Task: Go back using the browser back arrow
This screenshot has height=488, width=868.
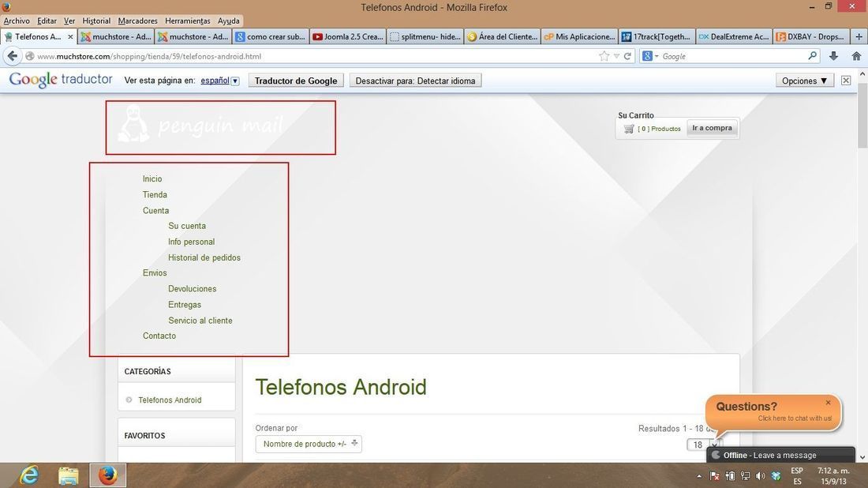Action: pos(12,56)
